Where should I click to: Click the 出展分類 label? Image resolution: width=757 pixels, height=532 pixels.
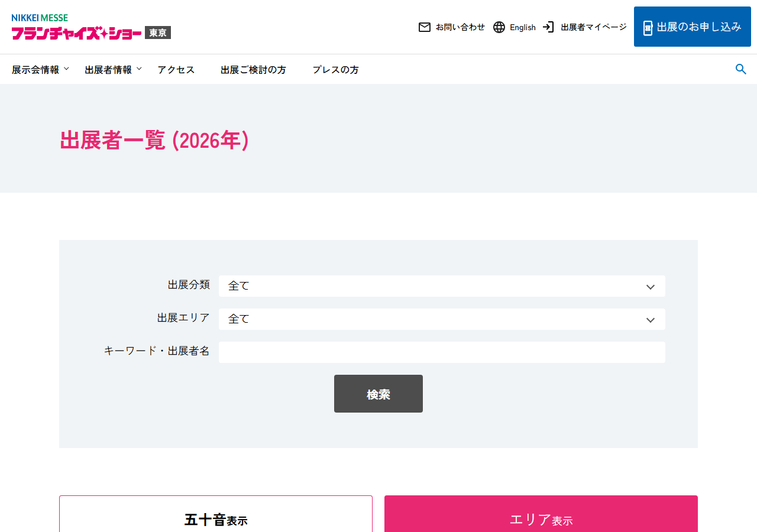click(x=189, y=285)
